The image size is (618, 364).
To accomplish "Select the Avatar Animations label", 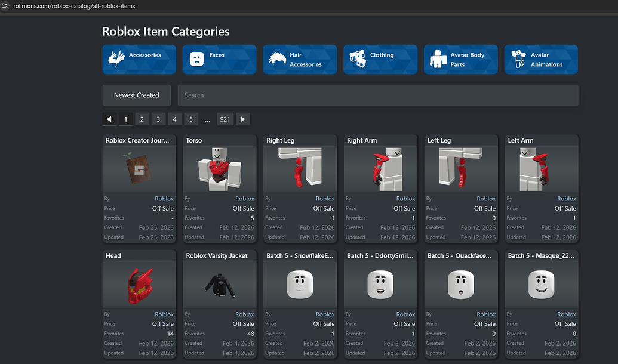I will (x=546, y=60).
